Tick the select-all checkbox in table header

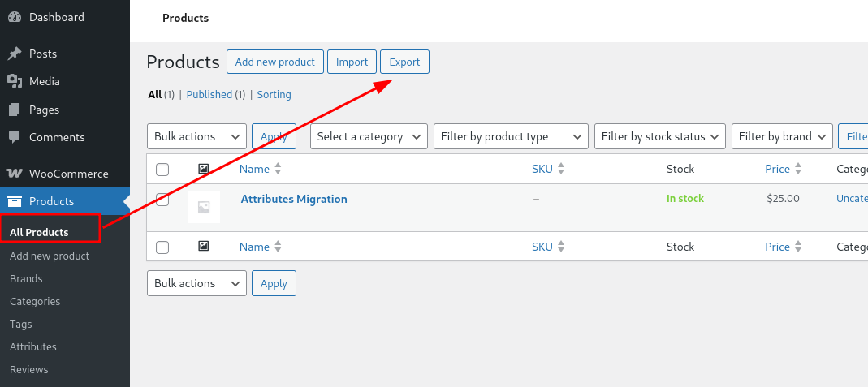(162, 170)
